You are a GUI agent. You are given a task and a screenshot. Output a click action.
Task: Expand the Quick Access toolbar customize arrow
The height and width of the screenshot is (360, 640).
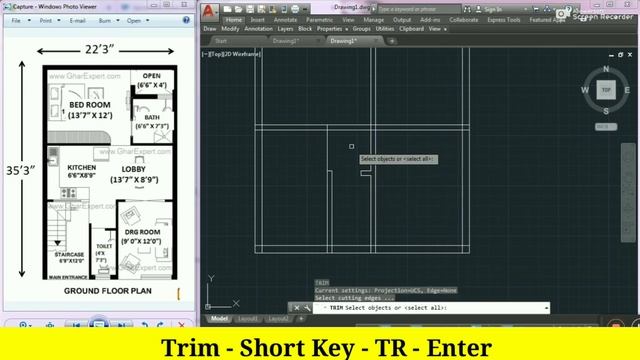(305, 9)
